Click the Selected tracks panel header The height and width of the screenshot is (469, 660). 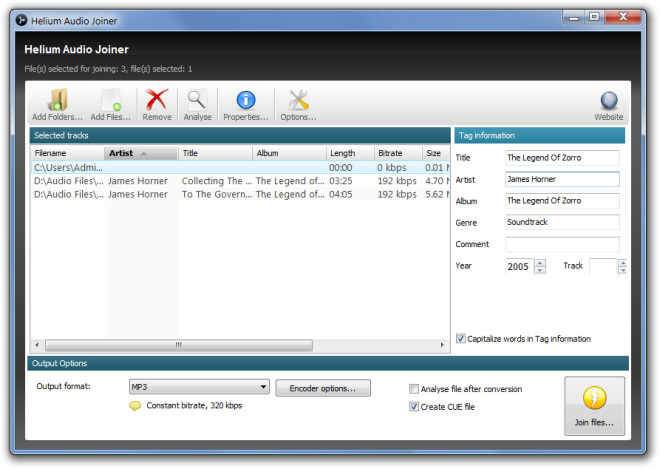click(x=240, y=136)
